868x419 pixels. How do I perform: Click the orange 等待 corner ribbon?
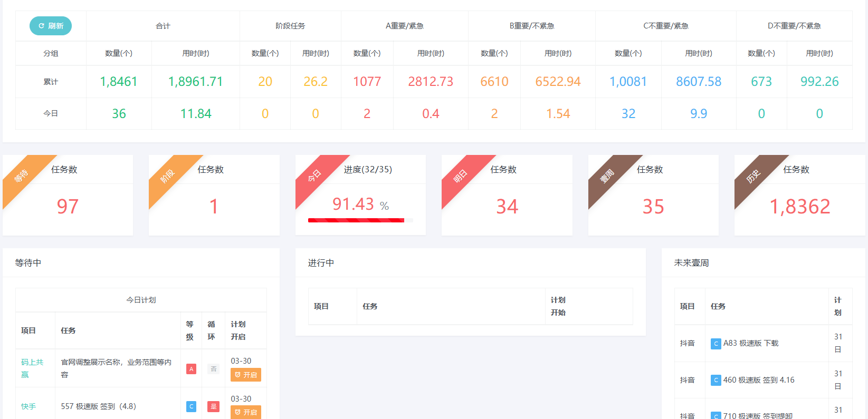coord(22,176)
